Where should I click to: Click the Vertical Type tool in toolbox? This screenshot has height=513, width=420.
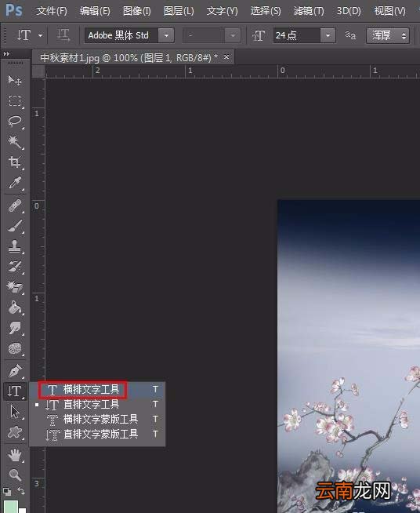(15, 391)
